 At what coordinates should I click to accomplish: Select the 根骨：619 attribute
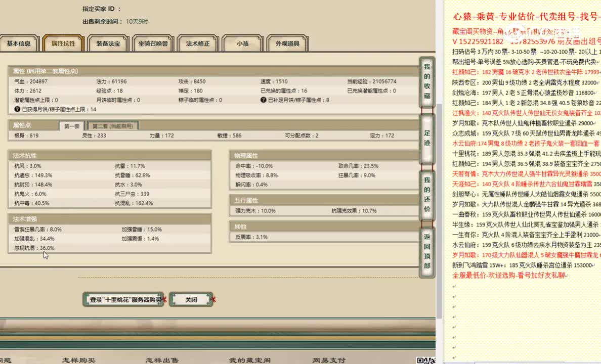tap(26, 135)
